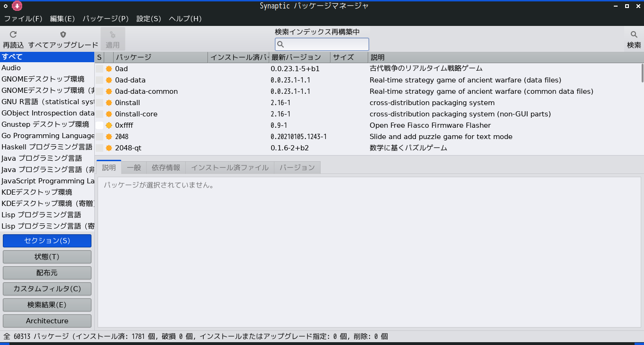Select the 0xffff package name
The height and width of the screenshot is (345, 644).
pos(125,125)
